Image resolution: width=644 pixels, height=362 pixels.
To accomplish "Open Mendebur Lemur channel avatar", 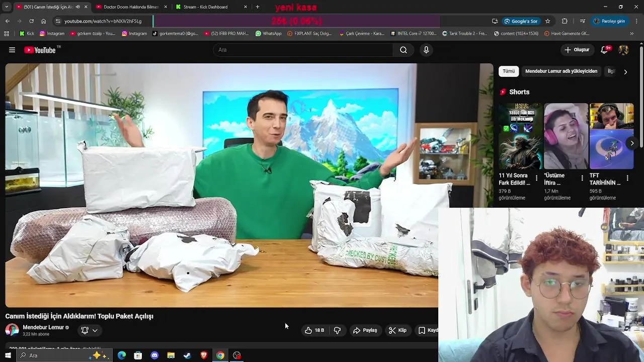I will 12,330.
